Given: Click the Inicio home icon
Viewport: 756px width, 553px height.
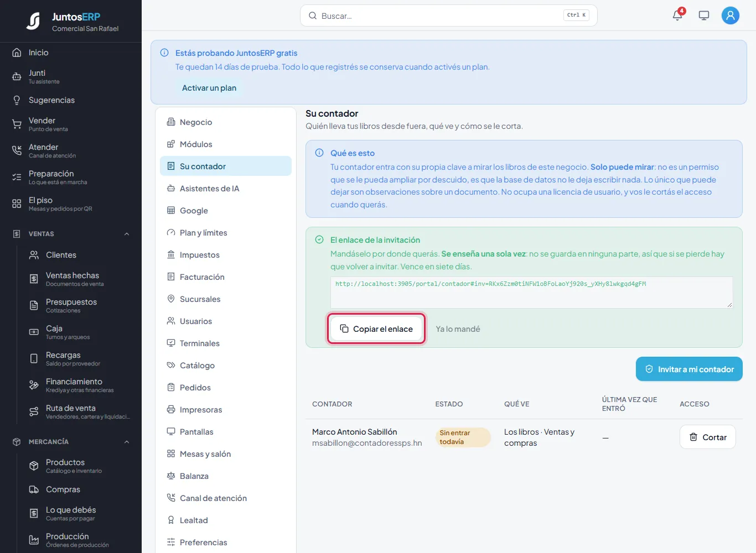Looking at the screenshot, I should (x=17, y=53).
